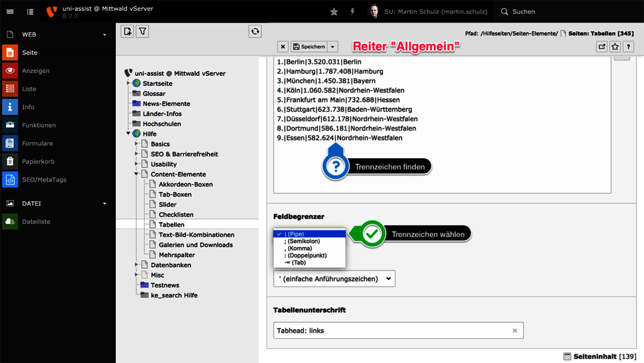Select the Slider page
Screen dimensions: 644x363
(x=168, y=204)
